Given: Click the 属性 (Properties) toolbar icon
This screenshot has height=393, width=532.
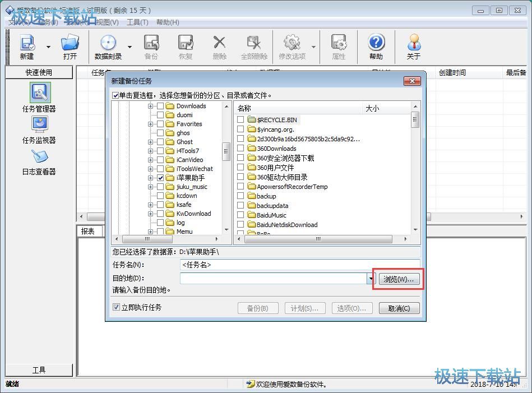Looking at the screenshot, I should (x=339, y=47).
